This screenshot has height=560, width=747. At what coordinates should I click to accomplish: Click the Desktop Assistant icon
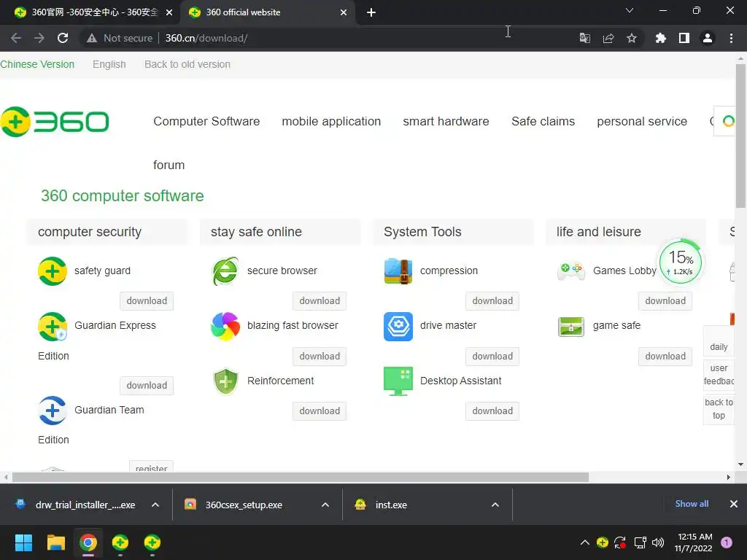coord(398,381)
